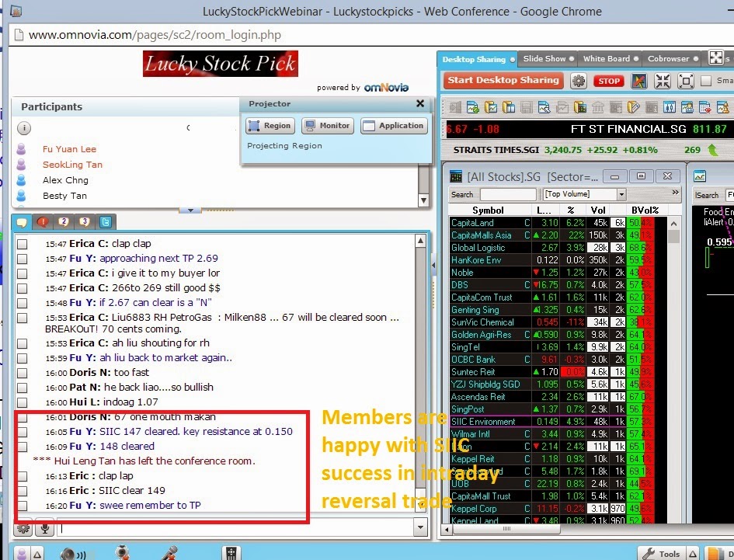Click Start Desktop Sharing button
The height and width of the screenshot is (560, 734).
tap(503, 81)
